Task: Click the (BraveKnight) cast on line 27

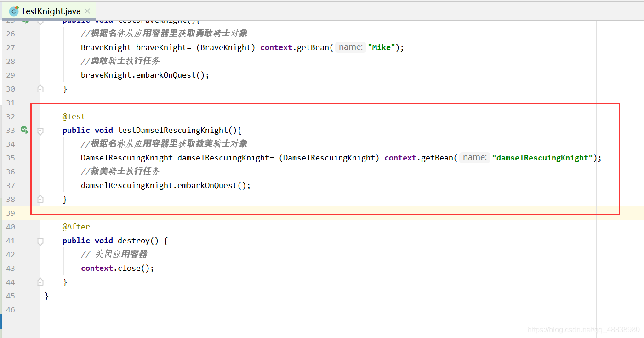Action: point(226,47)
